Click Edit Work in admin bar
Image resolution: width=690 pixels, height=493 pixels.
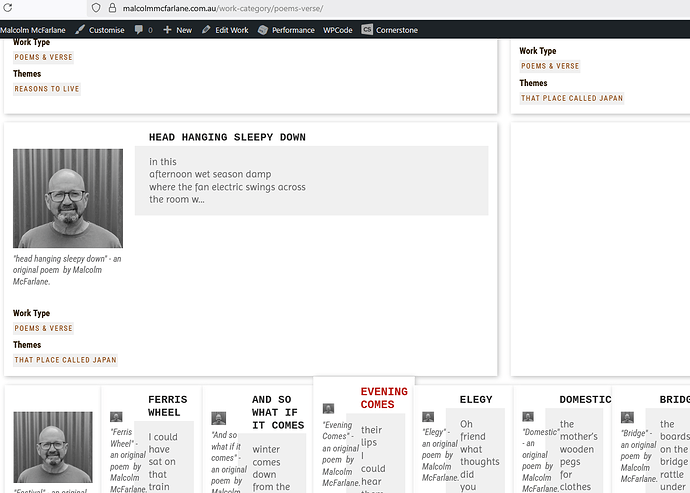(x=225, y=30)
